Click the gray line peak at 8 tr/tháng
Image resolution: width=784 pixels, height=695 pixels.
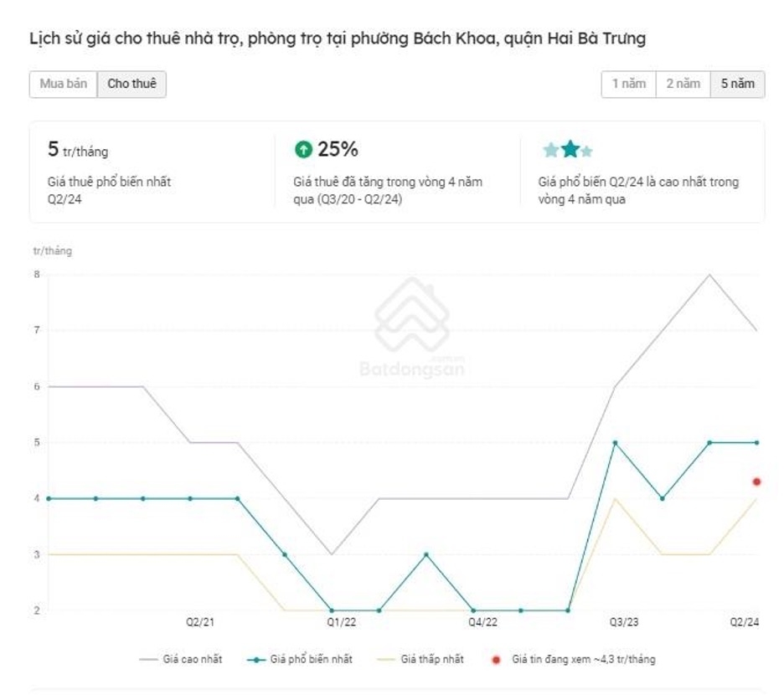(x=710, y=275)
